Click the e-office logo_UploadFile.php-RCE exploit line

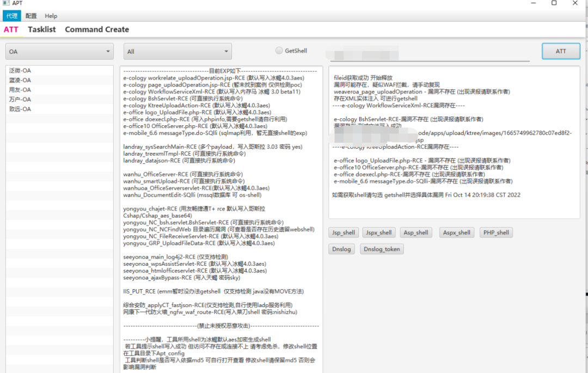pyautogui.click(x=197, y=112)
